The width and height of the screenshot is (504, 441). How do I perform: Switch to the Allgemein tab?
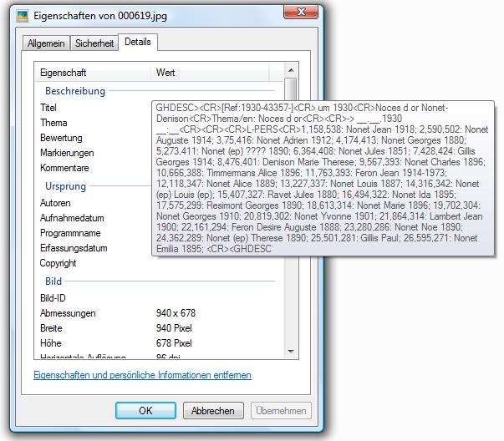coord(46,43)
